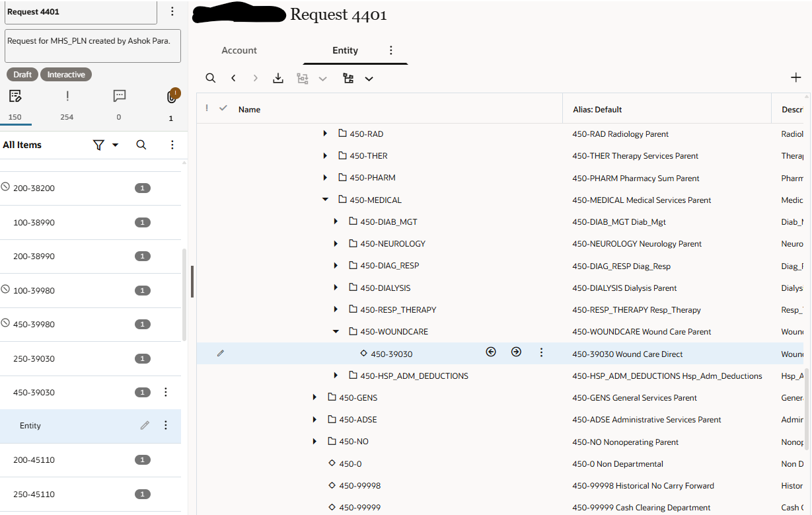
Task: Select item 200-38990 in the list
Action: pyautogui.click(x=91, y=257)
